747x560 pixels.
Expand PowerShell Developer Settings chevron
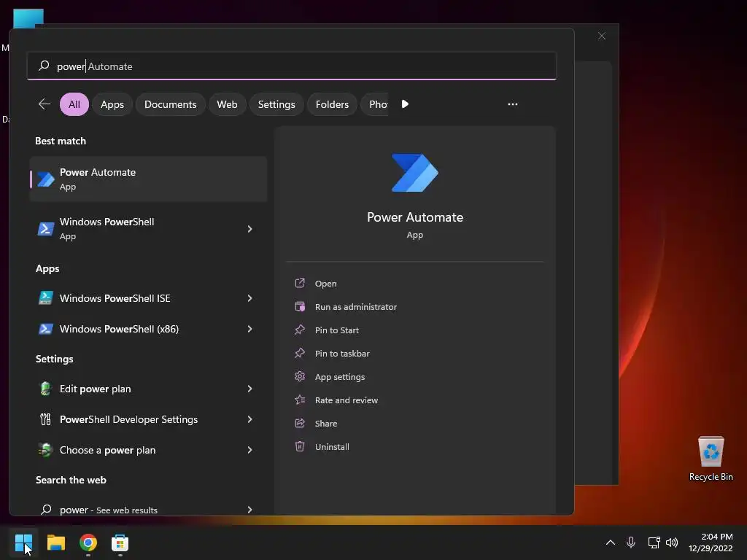[249, 419]
